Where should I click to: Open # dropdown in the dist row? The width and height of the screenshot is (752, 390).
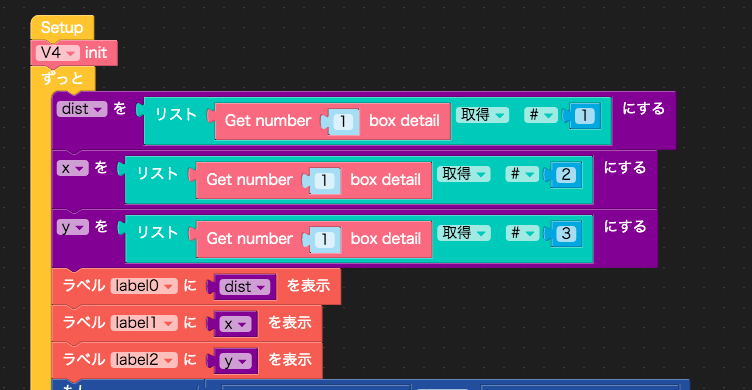tap(540, 115)
